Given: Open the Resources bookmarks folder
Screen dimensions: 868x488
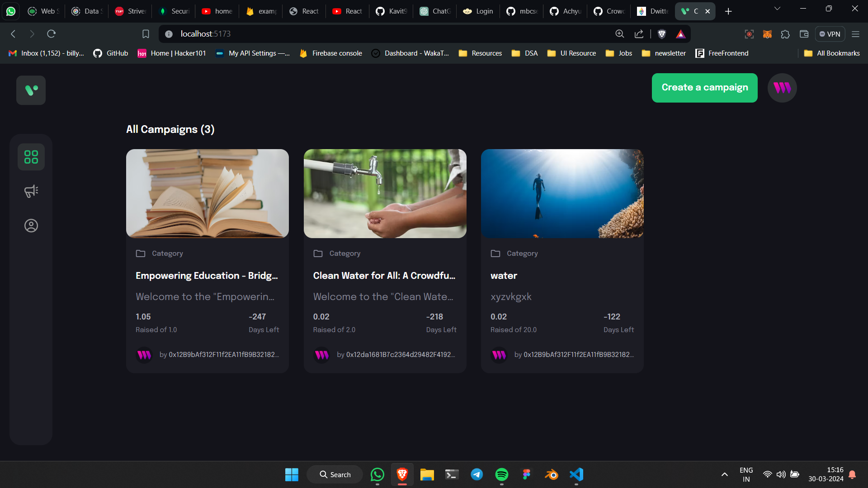Looking at the screenshot, I should [x=480, y=53].
